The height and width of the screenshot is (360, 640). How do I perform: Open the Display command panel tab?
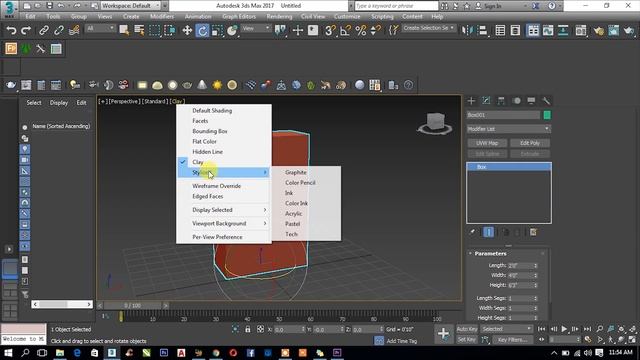pyautogui.click(x=531, y=101)
